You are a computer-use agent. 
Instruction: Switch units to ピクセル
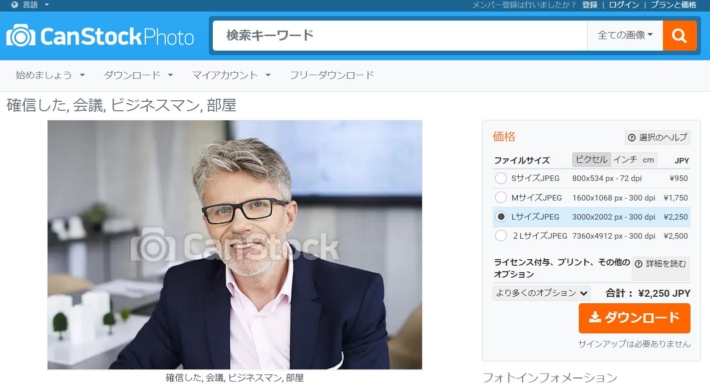(x=591, y=159)
